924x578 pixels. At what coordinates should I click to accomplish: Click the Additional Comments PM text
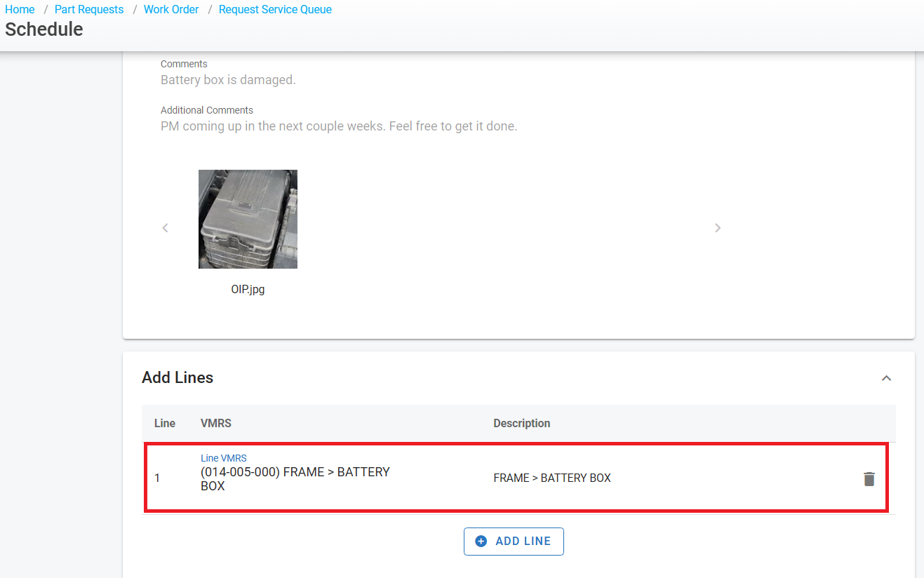(338, 126)
